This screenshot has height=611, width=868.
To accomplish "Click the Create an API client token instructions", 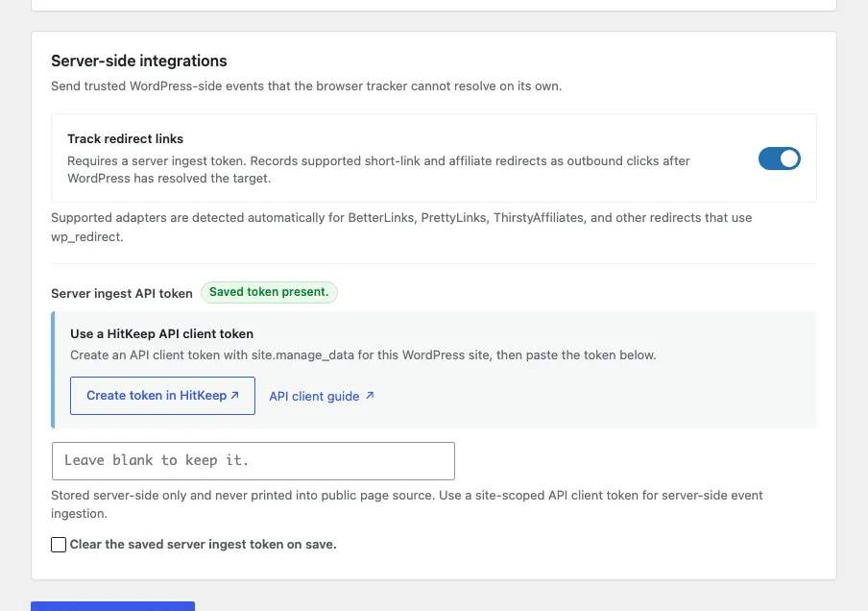I will [x=363, y=355].
